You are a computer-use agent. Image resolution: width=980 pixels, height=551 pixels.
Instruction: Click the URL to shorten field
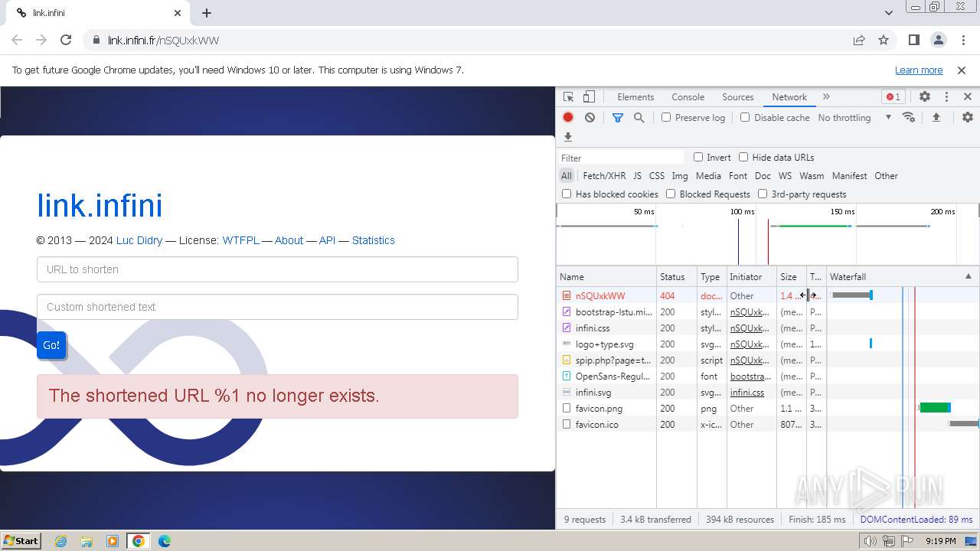[x=277, y=269]
